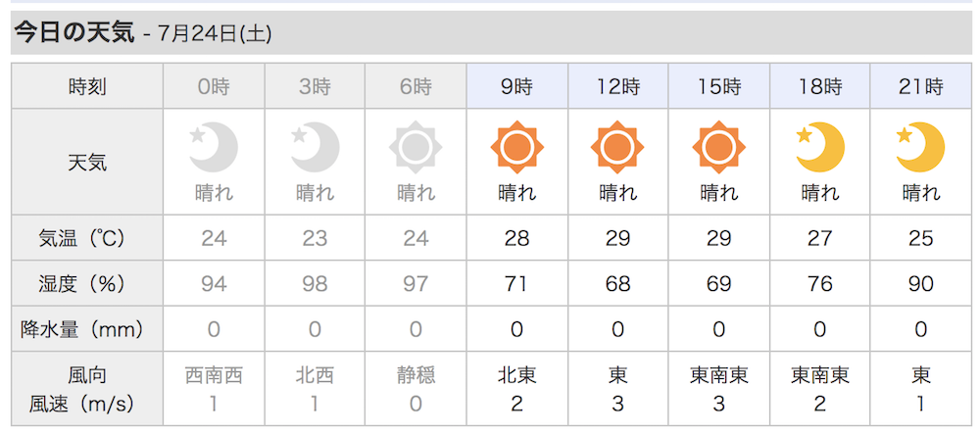Click the orange sun icon at 15時
The width and height of the screenshot is (980, 434).
point(718,147)
